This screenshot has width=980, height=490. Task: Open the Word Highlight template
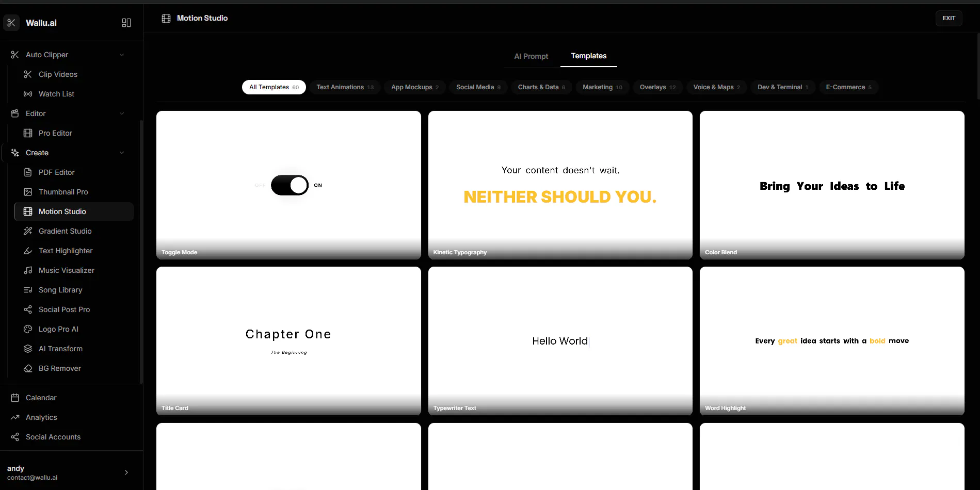tap(832, 341)
